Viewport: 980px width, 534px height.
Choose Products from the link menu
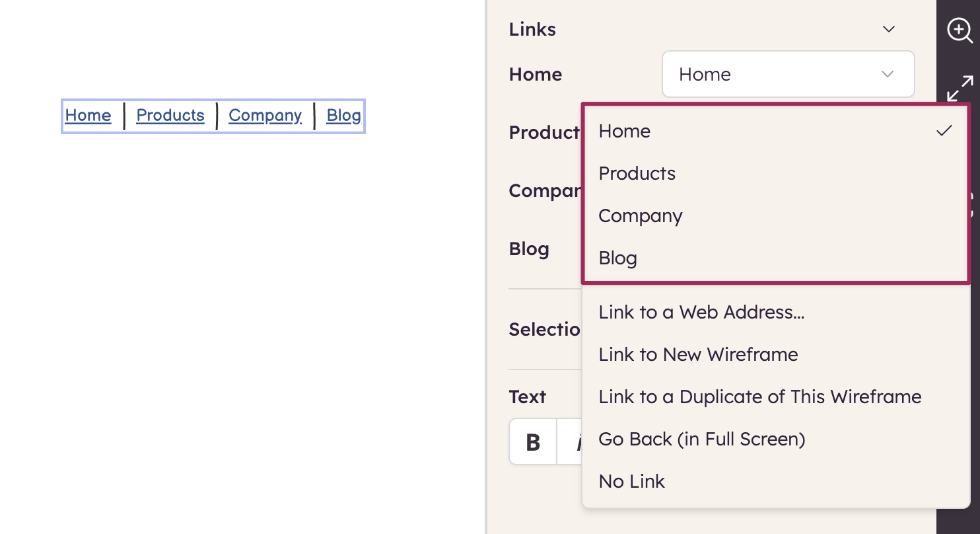coord(637,173)
